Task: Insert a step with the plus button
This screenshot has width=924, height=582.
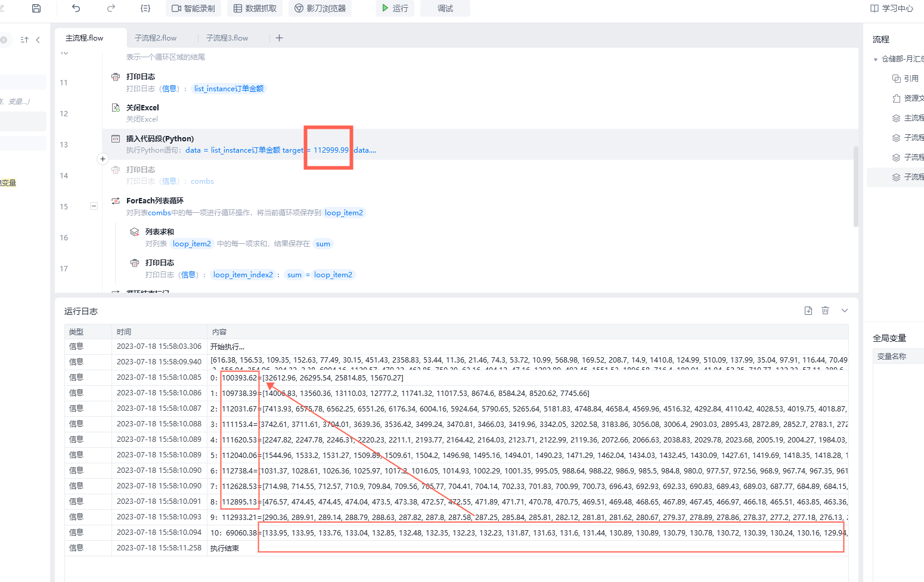Action: pos(103,159)
